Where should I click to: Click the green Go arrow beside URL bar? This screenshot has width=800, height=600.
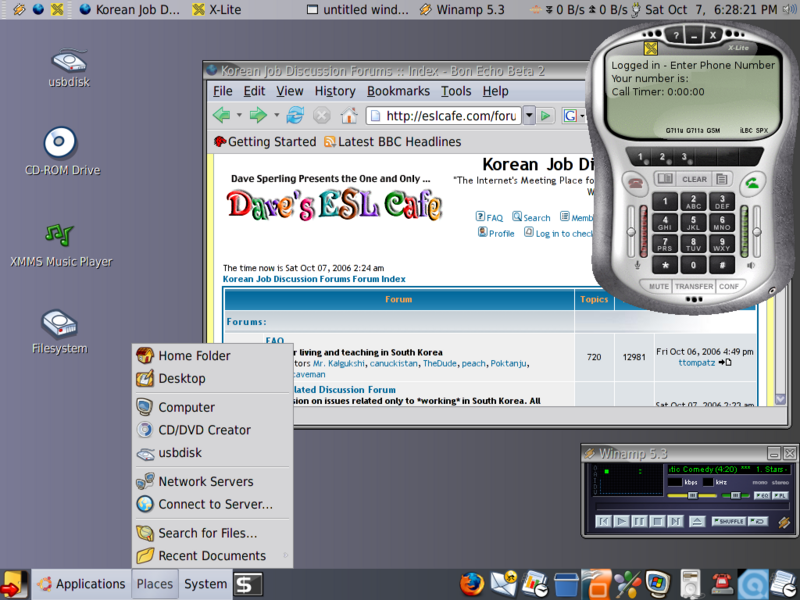pyautogui.click(x=545, y=116)
